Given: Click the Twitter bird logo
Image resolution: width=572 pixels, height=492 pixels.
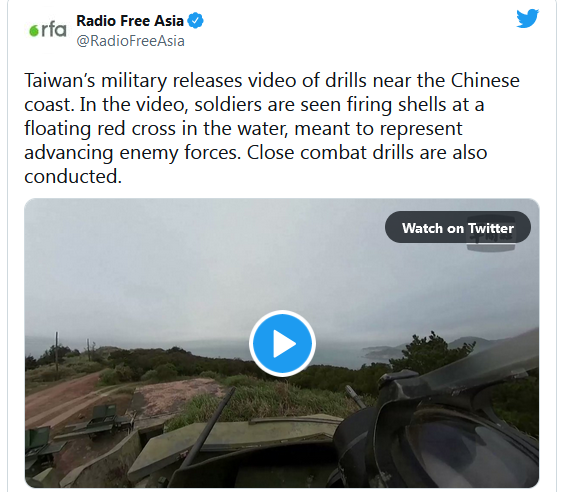Looking at the screenshot, I should [x=527, y=18].
